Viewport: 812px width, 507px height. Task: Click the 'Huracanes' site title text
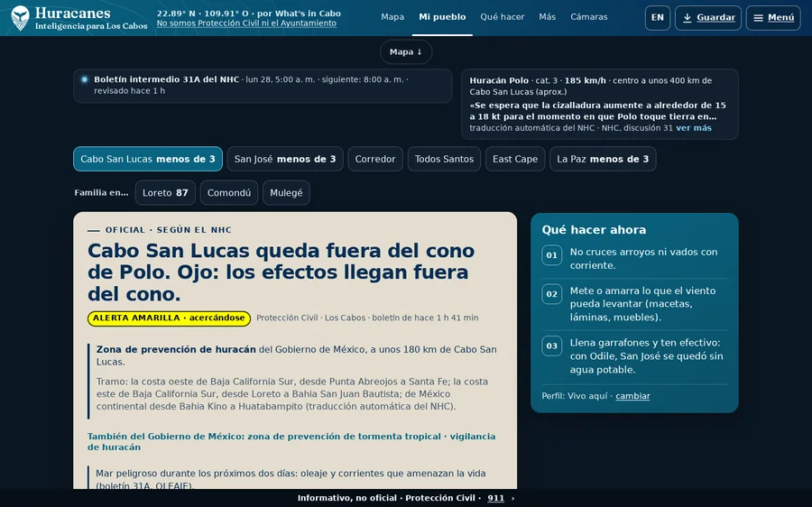[x=72, y=13]
